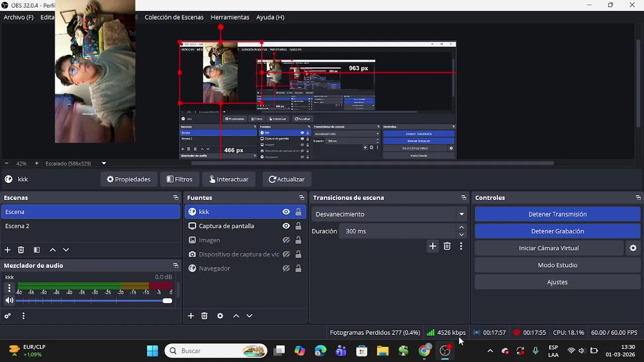This screenshot has width=644, height=362.
Task: Show the Dispositivo de captura source
Action: [286, 254]
